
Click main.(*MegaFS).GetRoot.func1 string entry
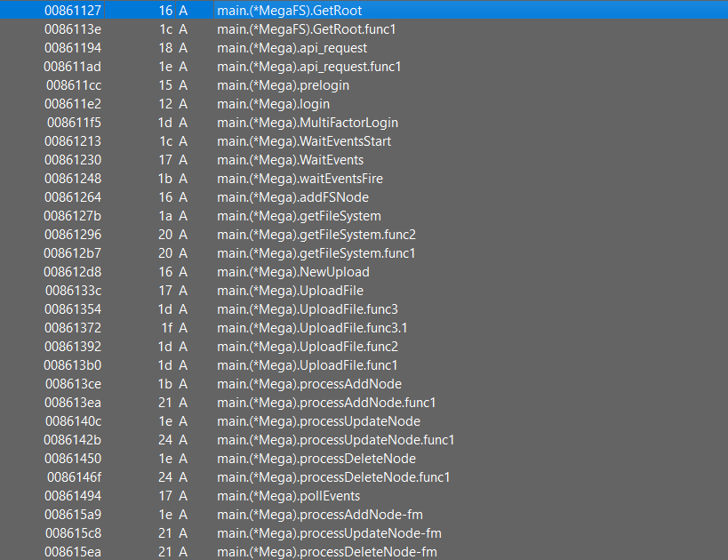tap(307, 29)
